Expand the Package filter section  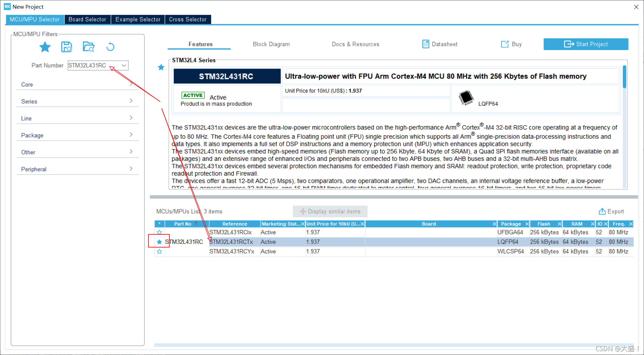coord(78,135)
